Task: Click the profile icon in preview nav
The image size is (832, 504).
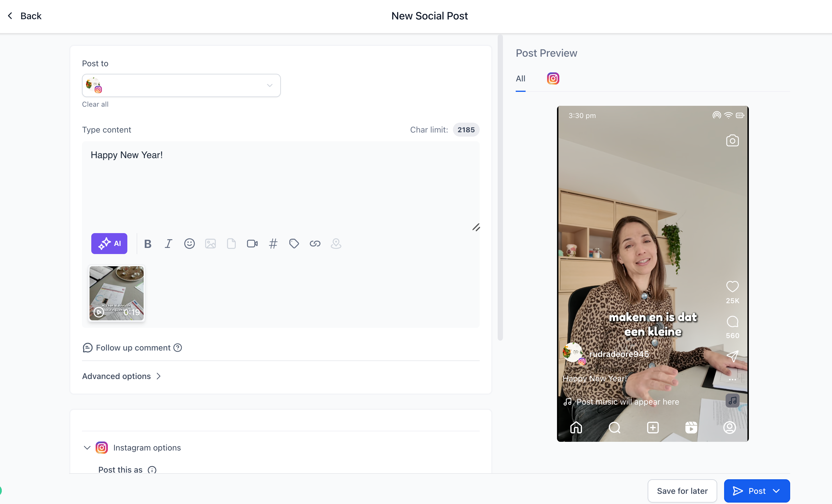Action: (729, 427)
